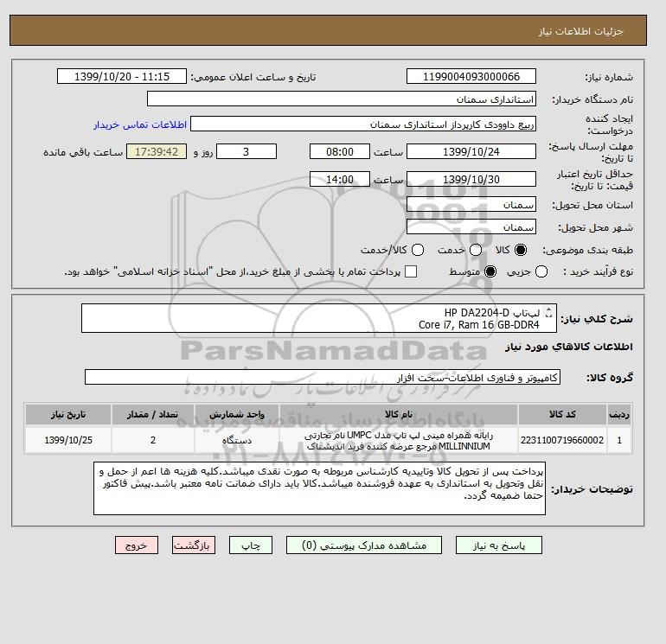The width and height of the screenshot is (666, 644).
Task: Click the جزئیات اطلاعات نیاز header title
Action: (580, 32)
